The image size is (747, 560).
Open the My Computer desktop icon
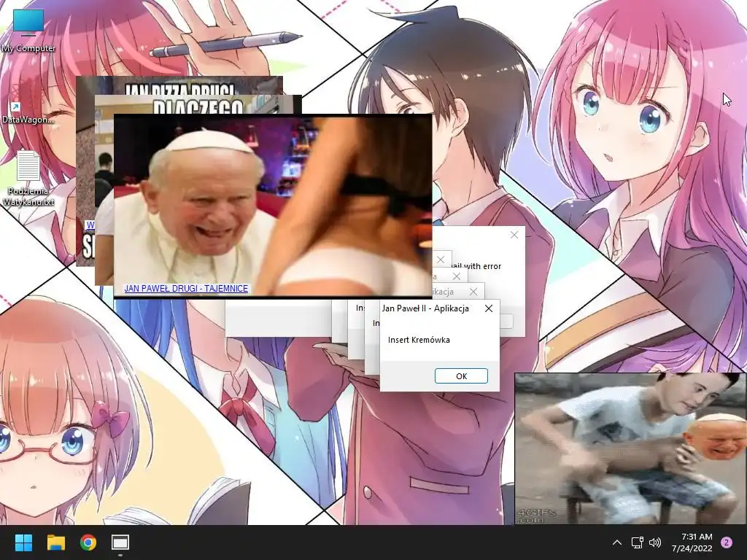pyautogui.click(x=28, y=31)
